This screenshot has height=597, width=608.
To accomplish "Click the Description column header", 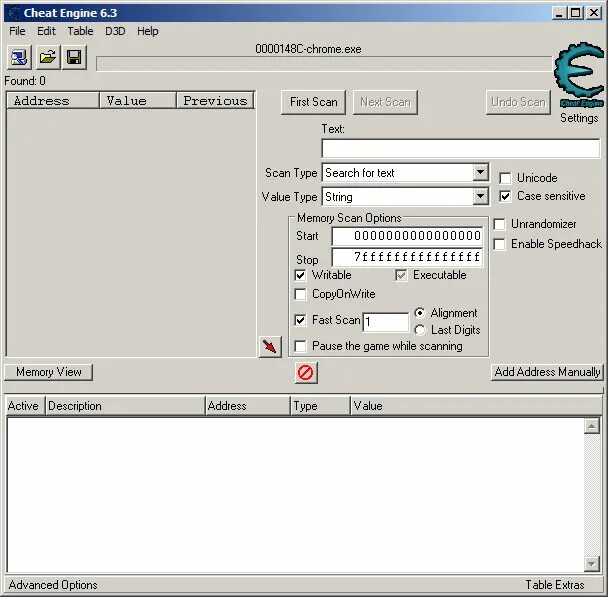I will point(125,406).
